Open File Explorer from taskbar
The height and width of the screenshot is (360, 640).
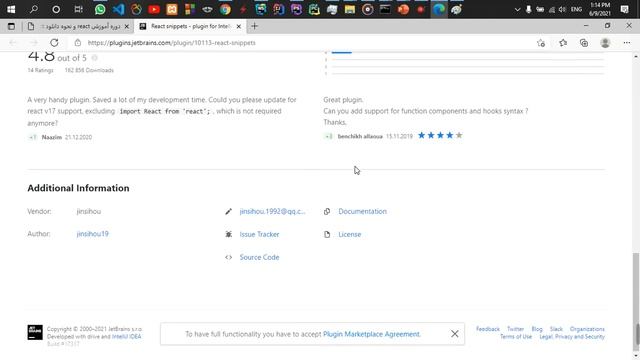[x=350, y=9]
